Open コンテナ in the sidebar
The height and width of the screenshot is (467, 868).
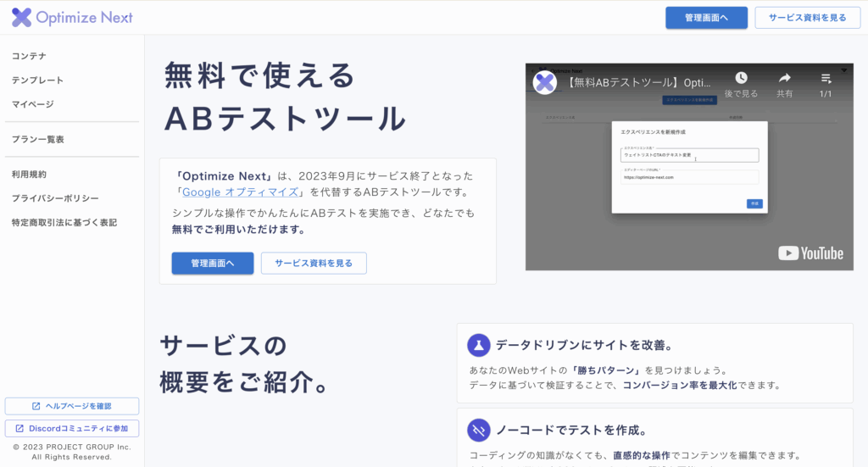(29, 56)
